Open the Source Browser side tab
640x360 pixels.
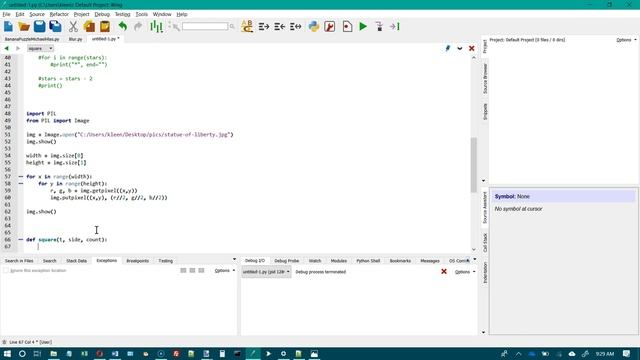485,78
